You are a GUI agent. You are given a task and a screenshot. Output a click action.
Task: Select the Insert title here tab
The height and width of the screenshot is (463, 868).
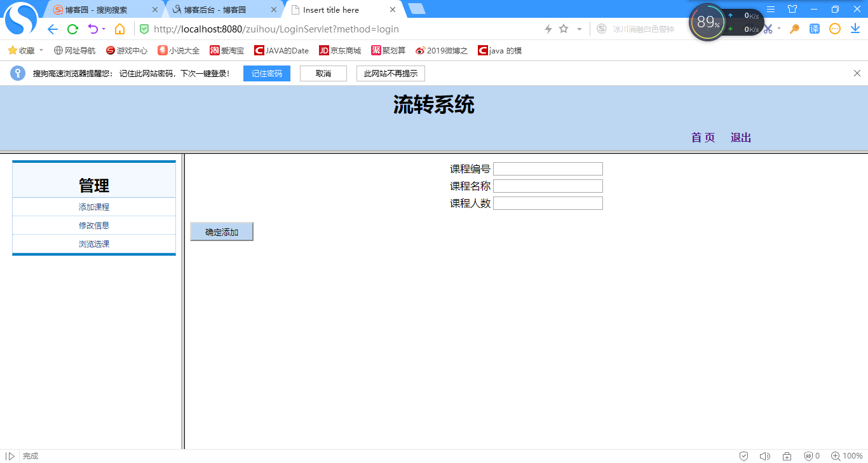331,10
